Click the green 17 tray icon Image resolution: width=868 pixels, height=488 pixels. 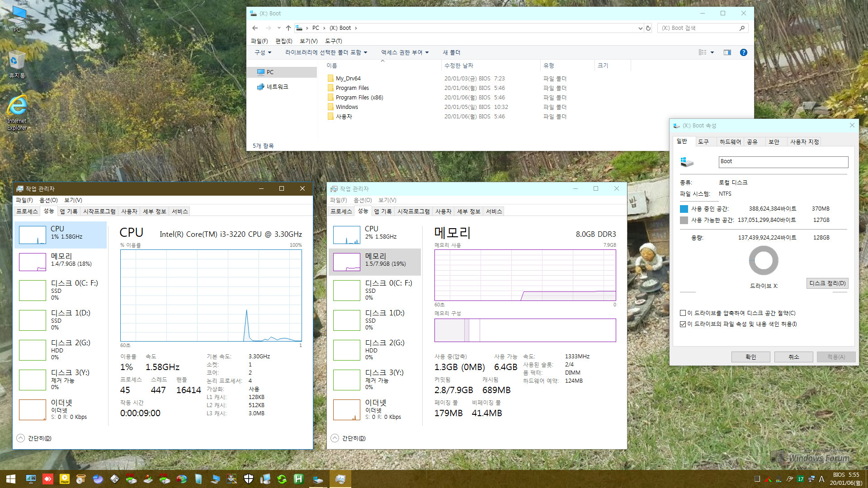(x=801, y=479)
